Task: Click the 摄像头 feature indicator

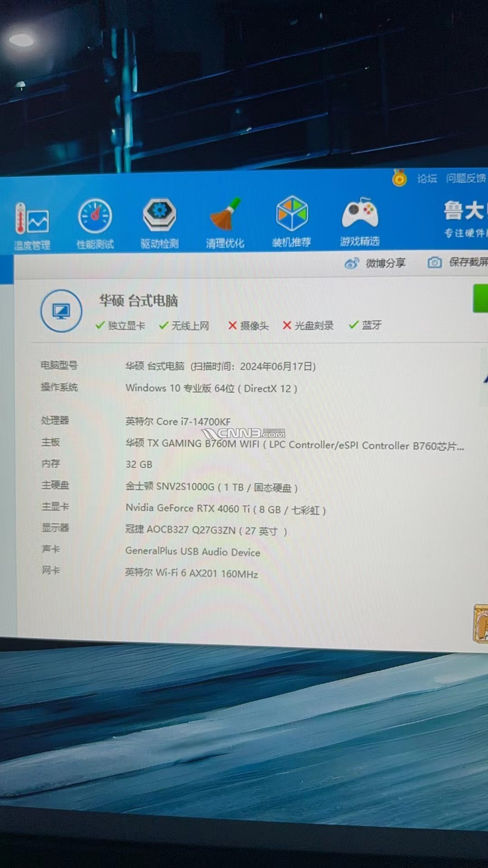Action: tap(249, 325)
